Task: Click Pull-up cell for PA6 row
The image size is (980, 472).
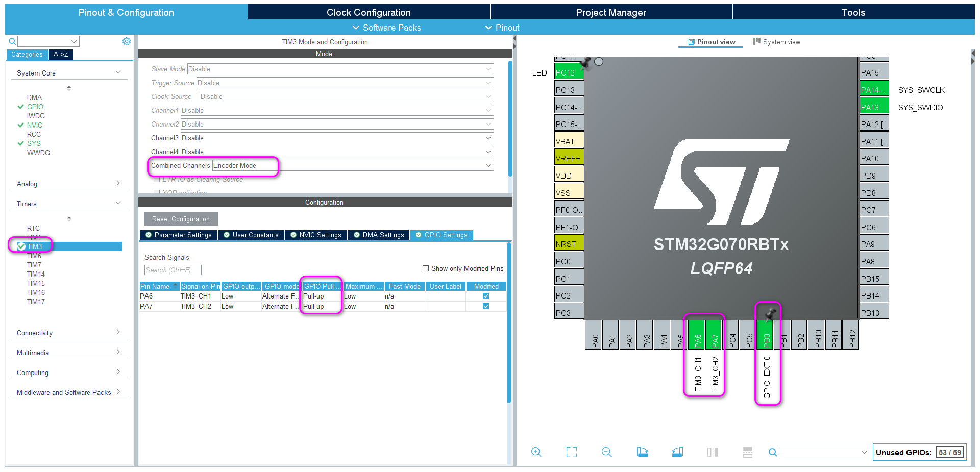Action: pos(323,296)
